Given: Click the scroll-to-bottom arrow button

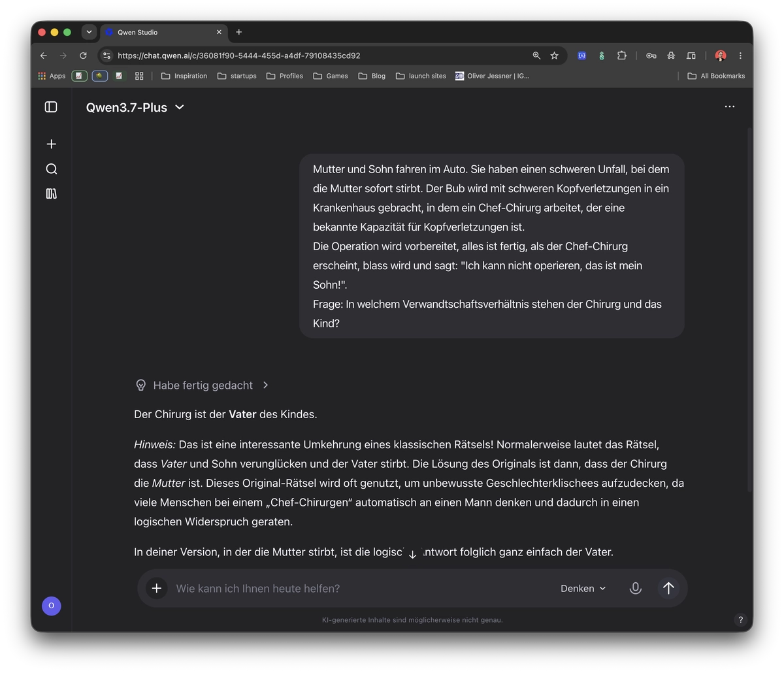Looking at the screenshot, I should coord(412,554).
